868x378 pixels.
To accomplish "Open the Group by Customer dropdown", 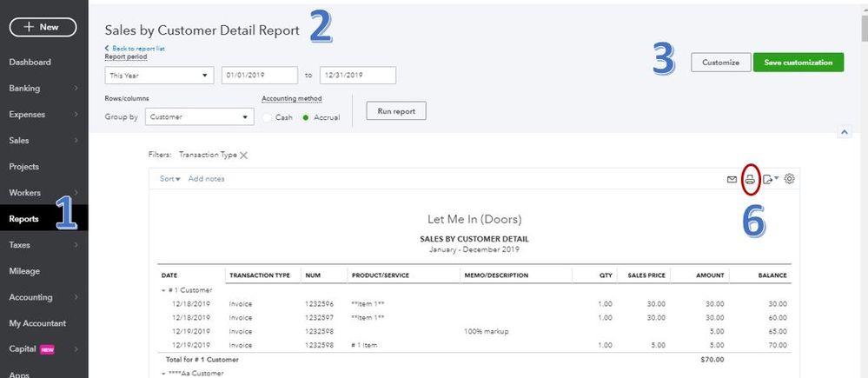I will (198, 117).
